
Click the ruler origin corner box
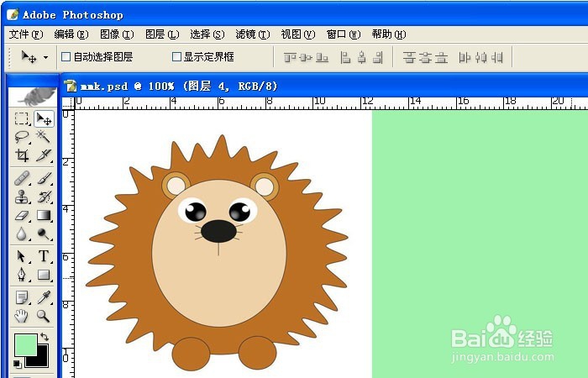click(68, 103)
